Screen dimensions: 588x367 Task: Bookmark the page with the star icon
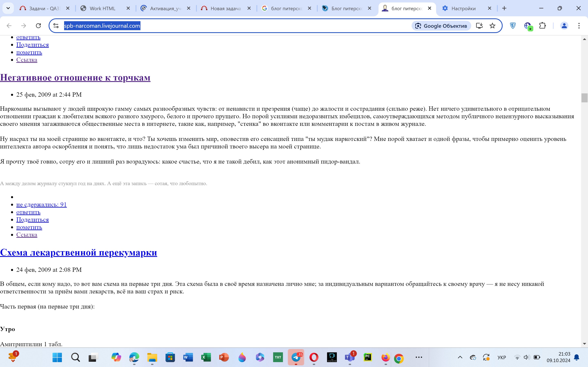(492, 26)
